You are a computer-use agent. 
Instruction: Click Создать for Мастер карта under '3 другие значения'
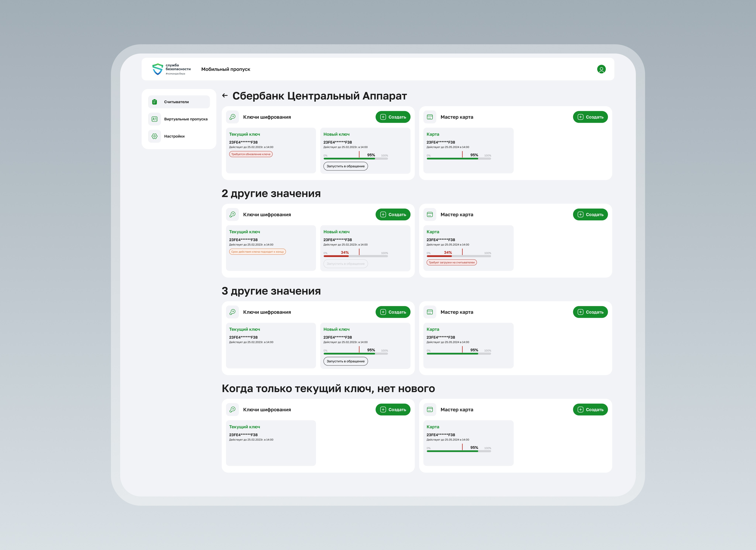tap(590, 312)
